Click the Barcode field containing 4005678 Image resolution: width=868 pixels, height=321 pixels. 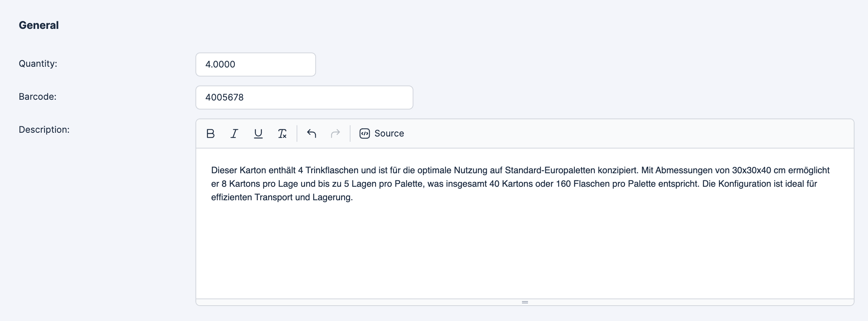coord(304,97)
